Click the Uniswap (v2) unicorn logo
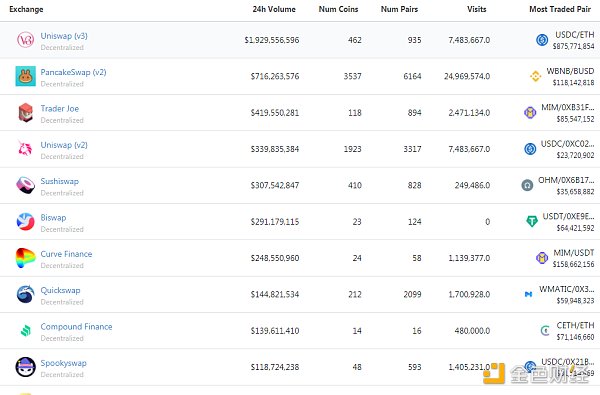Viewport: 600px width, 395px height. tap(26, 149)
